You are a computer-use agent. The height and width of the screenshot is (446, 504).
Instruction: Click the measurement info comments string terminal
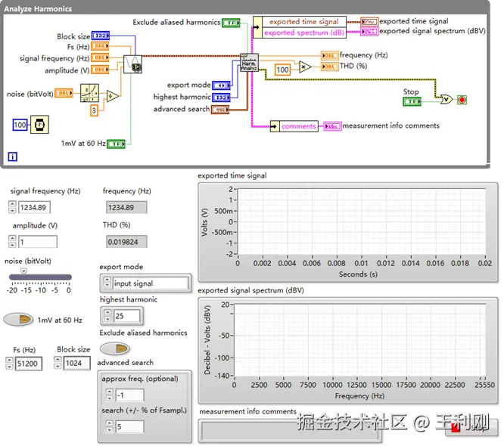[332, 126]
